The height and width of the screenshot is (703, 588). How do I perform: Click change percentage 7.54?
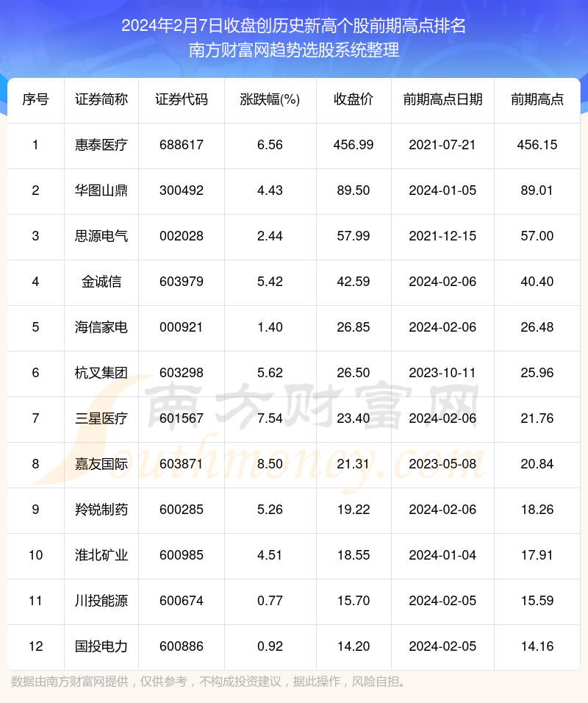coord(270,418)
